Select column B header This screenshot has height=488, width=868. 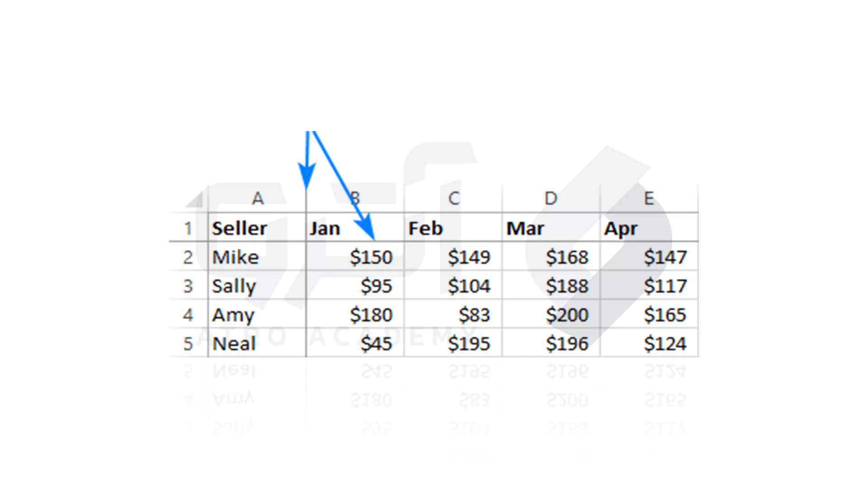pos(355,198)
